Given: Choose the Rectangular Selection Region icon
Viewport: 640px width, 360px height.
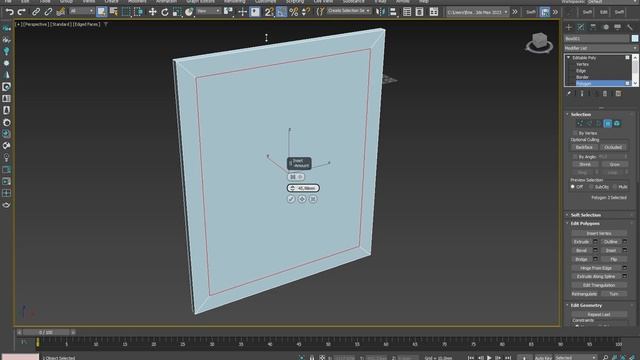Looking at the screenshot, I should pos(126,12).
